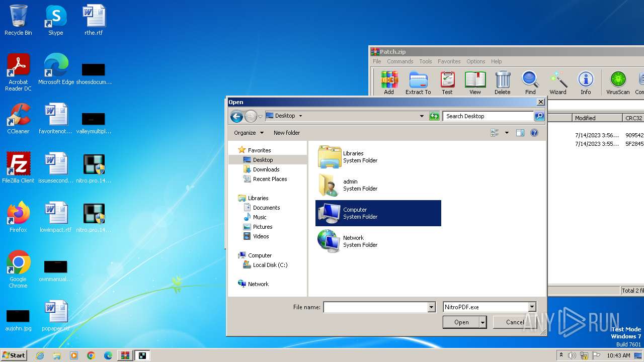Viewport: 644px width, 362px height.
Task: Expand the address bar history dropdown
Action: point(422,116)
